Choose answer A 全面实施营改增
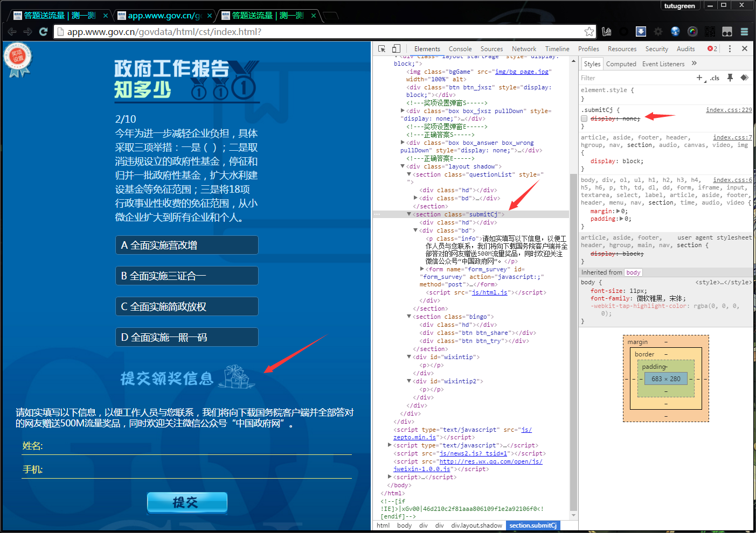The width and height of the screenshot is (756, 533). (x=186, y=245)
